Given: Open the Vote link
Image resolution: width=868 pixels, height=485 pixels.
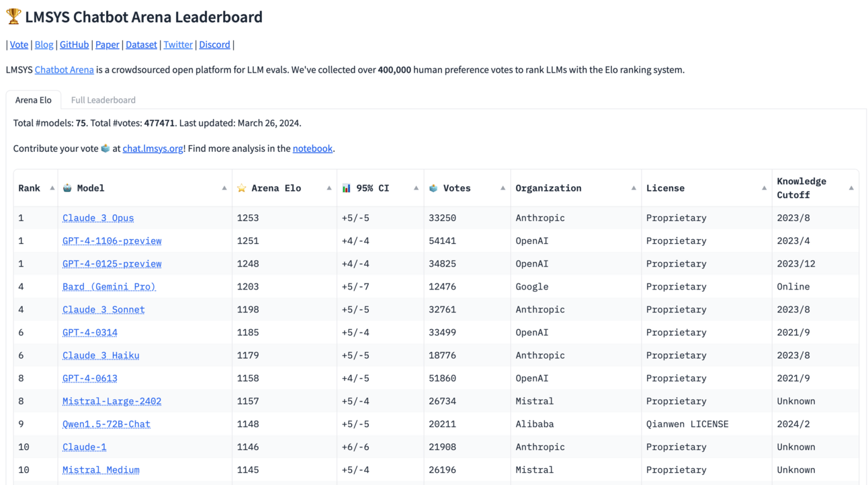Looking at the screenshot, I should pos(19,45).
